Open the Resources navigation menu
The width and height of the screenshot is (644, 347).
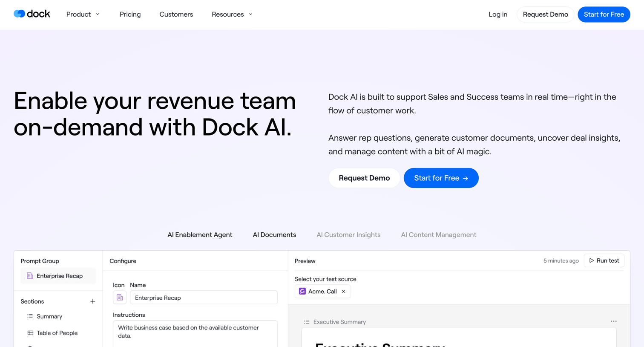232,14
